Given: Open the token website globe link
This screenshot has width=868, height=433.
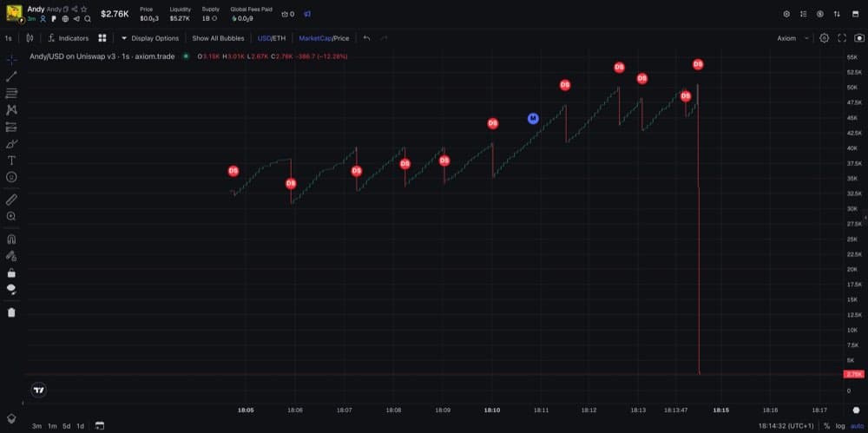Looking at the screenshot, I should coord(65,19).
